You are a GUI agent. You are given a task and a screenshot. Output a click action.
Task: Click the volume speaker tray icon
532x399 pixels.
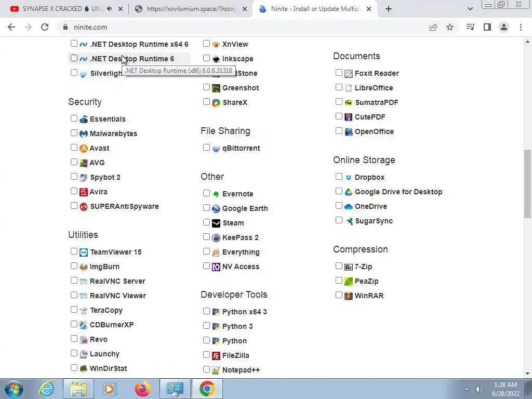[x=480, y=389]
